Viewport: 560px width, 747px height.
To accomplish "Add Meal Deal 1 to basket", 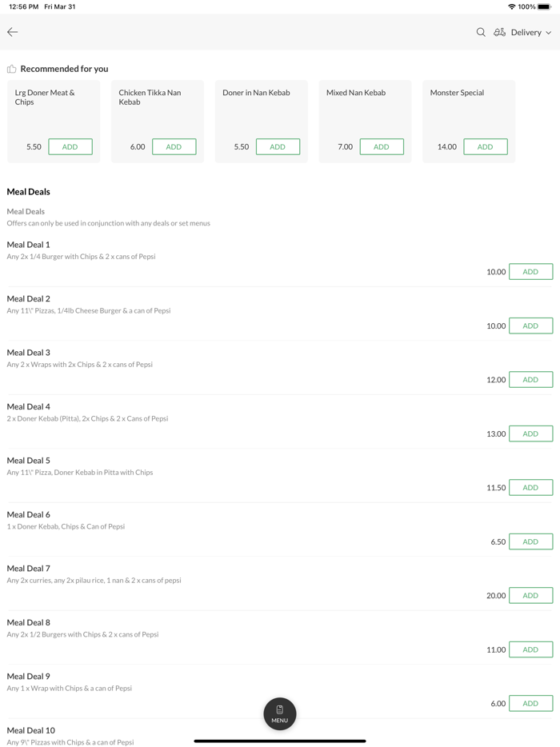I will [x=530, y=272].
